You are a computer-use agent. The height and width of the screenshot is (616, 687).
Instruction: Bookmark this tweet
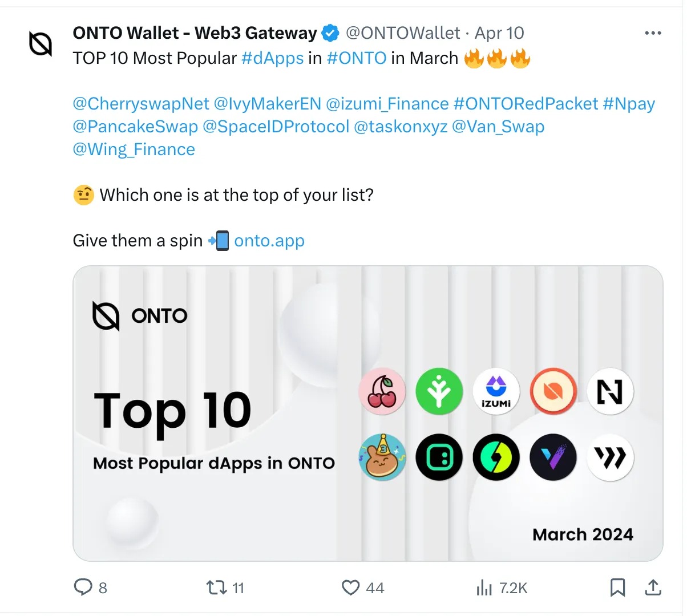(x=617, y=587)
